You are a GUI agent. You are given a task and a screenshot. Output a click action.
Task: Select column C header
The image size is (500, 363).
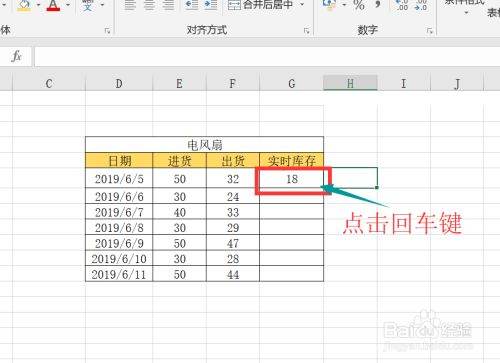[x=49, y=83]
